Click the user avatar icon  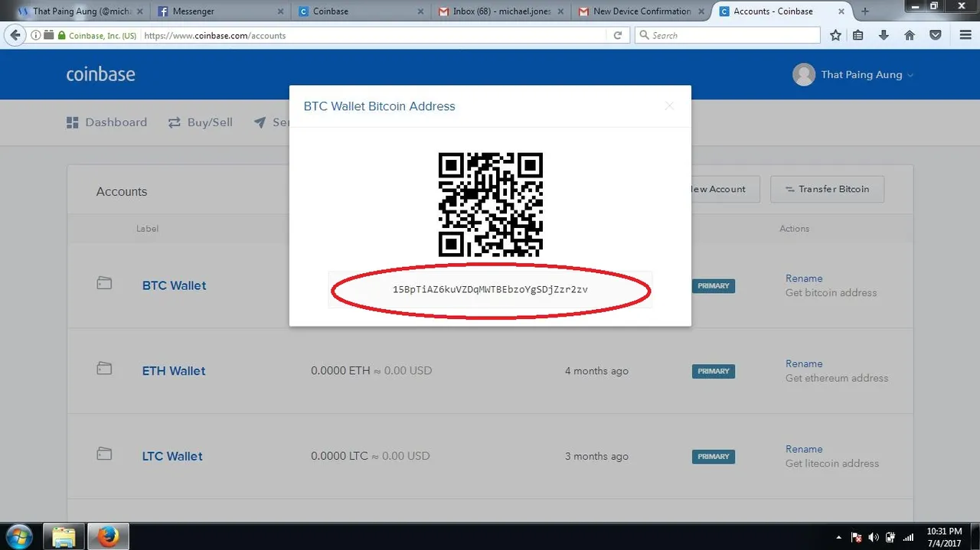804,74
